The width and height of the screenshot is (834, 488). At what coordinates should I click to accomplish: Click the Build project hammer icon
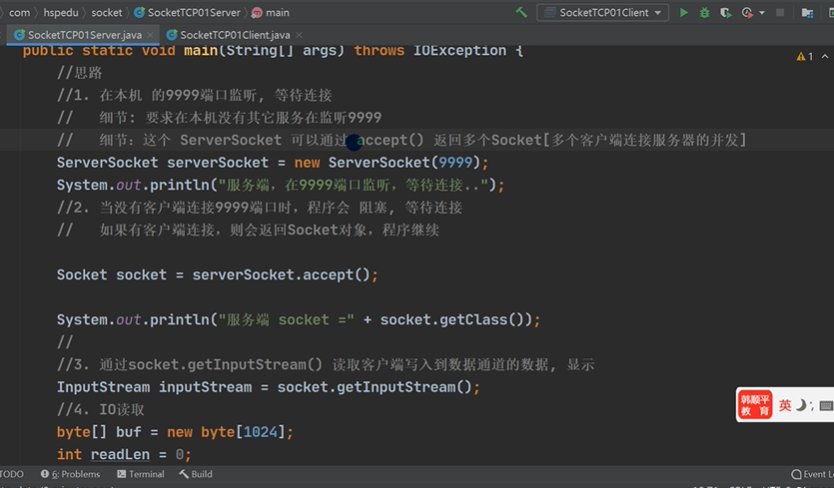[521, 12]
